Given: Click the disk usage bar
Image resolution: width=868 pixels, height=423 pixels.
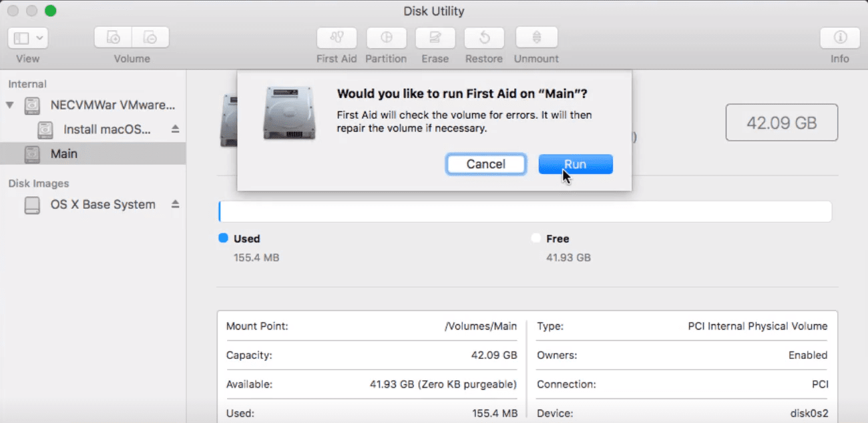Looking at the screenshot, I should 525,211.
